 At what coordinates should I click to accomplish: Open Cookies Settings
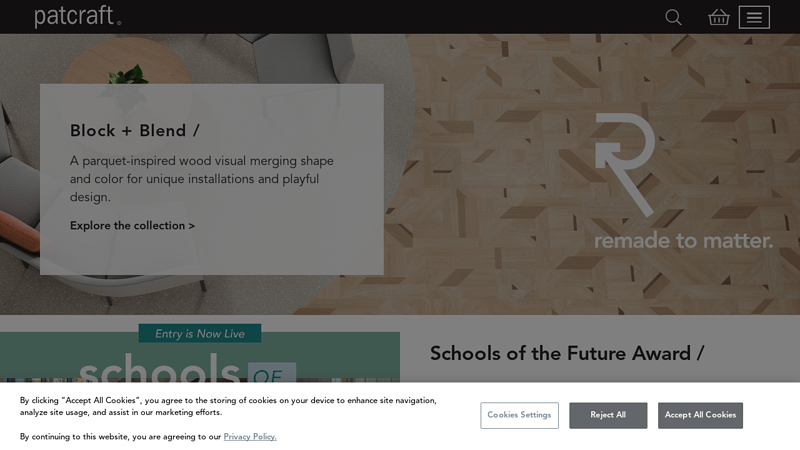pos(519,415)
